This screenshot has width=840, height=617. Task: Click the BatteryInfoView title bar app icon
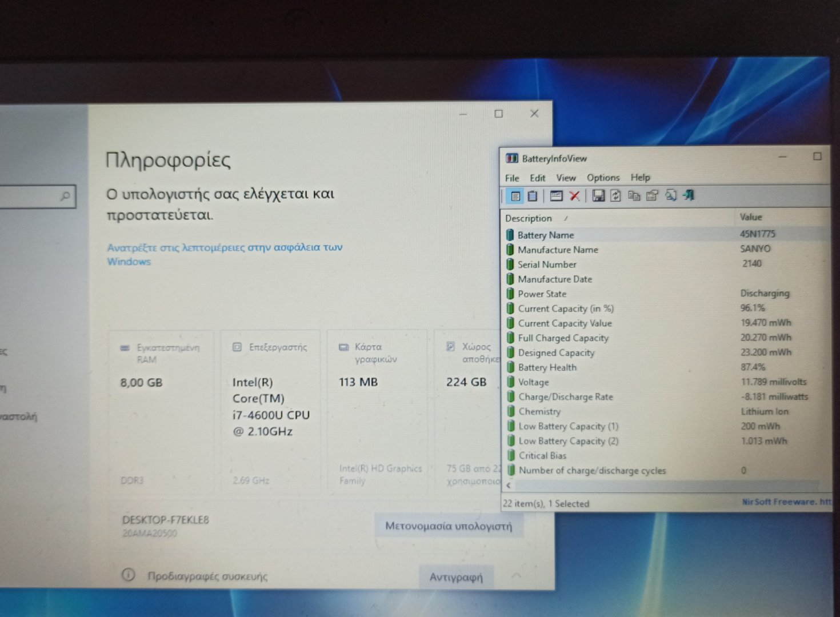pos(512,158)
